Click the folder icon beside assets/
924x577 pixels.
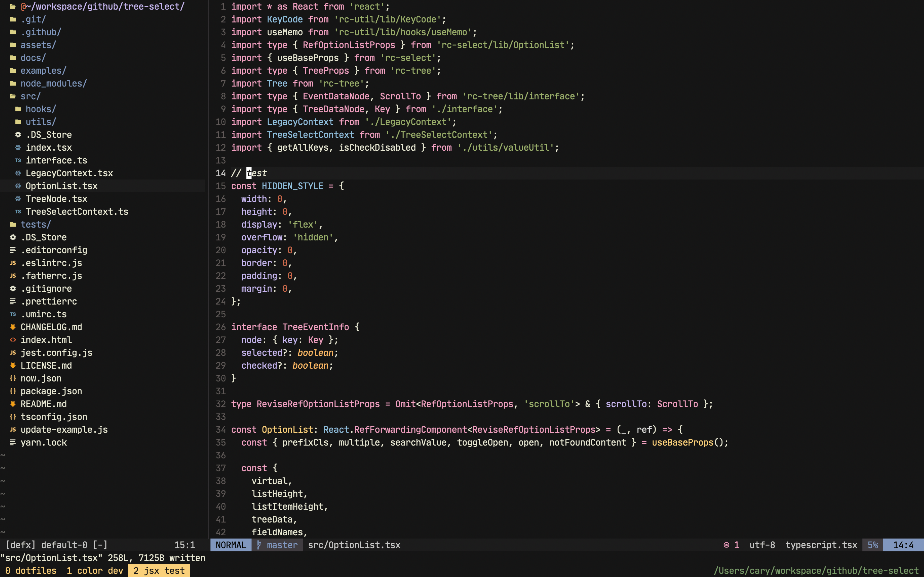click(13, 45)
